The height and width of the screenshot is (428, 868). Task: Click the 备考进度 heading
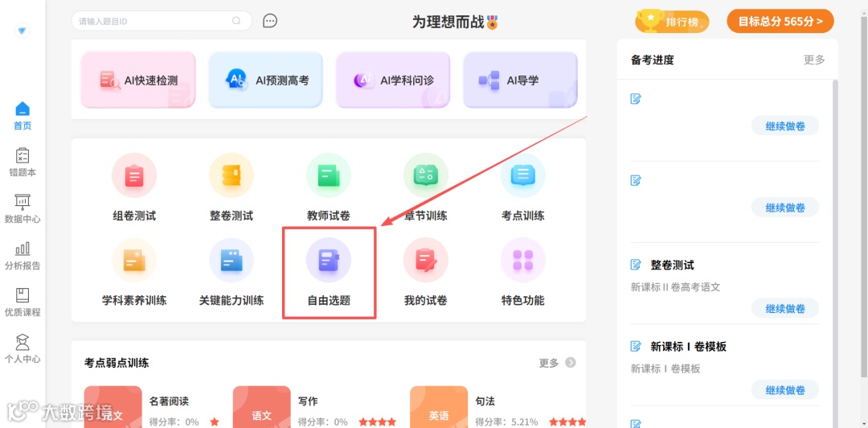(652, 60)
